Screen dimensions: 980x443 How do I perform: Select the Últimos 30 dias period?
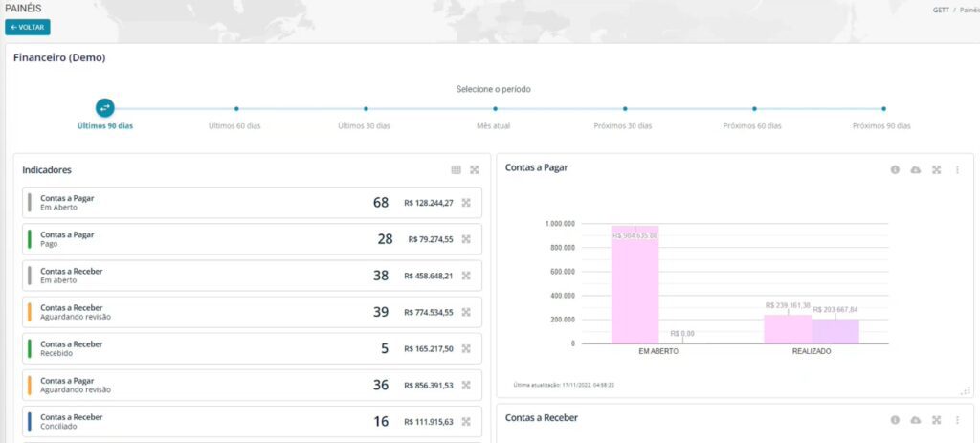coord(365,109)
